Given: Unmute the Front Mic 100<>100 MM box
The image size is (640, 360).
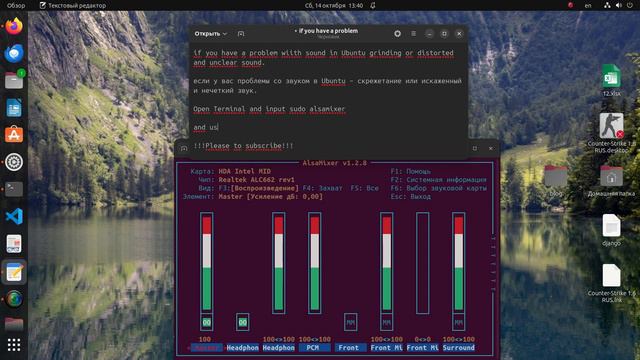Looking at the screenshot, I should tap(387, 322).
